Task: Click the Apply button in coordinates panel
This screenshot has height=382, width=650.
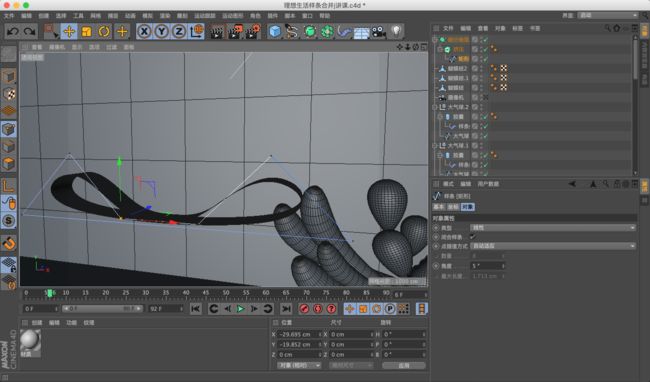Action: (x=404, y=365)
